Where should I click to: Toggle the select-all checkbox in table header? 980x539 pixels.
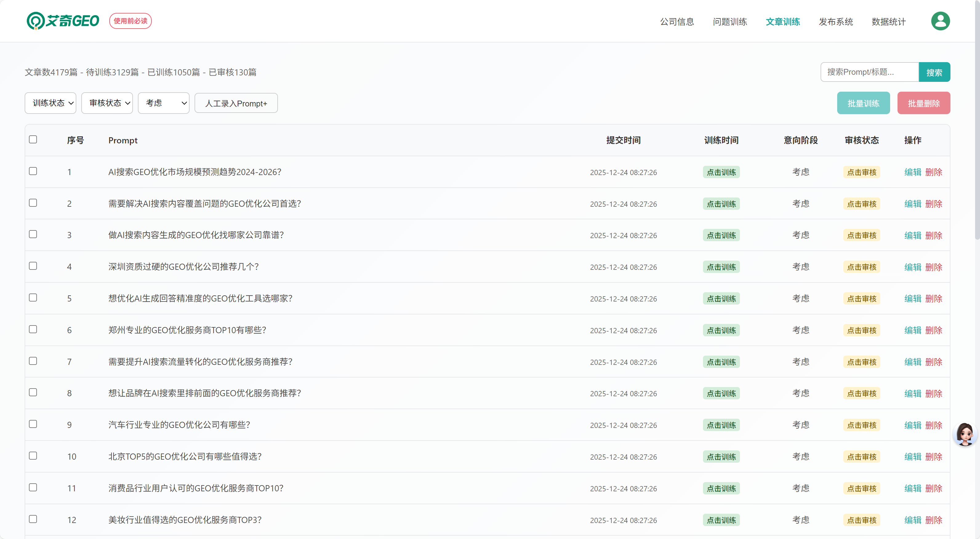tap(33, 140)
